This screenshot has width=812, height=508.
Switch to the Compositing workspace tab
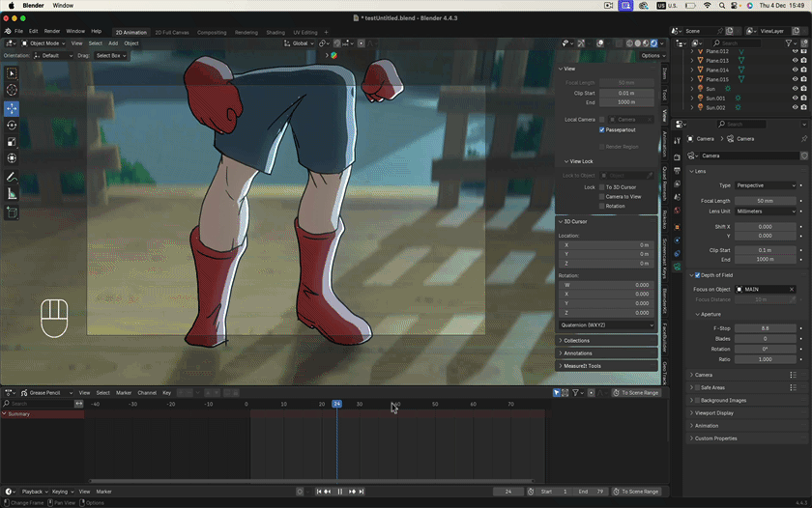click(211, 32)
